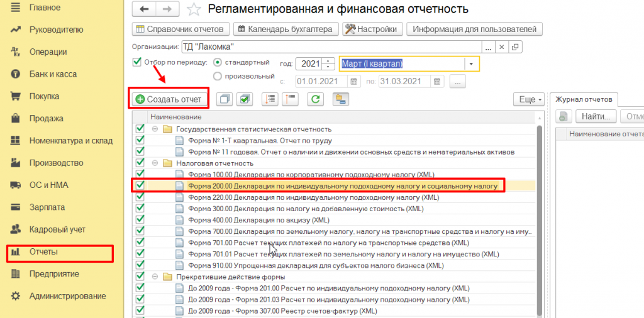The image size is (644, 318).
Task: Click the refresh list icon in toolbar
Action: coord(316,99)
